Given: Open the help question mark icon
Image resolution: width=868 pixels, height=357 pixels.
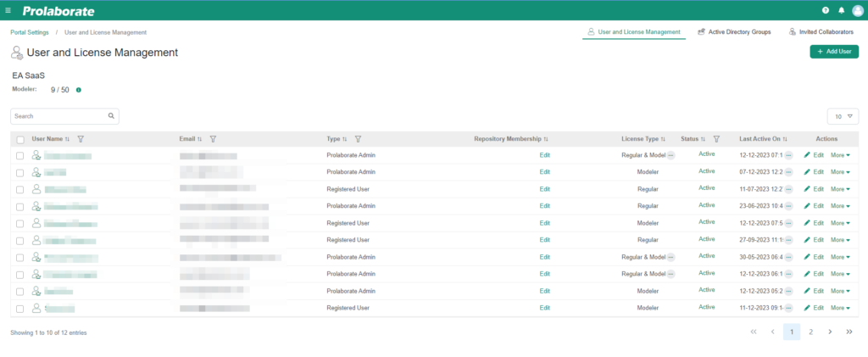Looking at the screenshot, I should (x=826, y=10).
